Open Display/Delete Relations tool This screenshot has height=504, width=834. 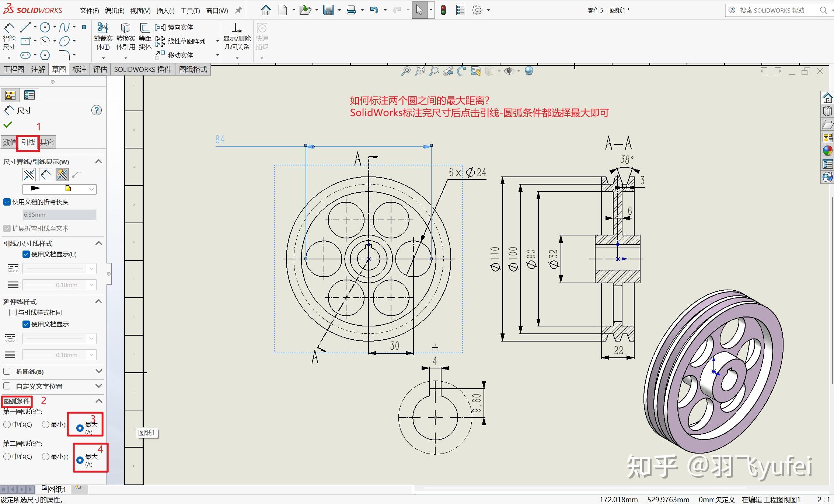point(237,36)
